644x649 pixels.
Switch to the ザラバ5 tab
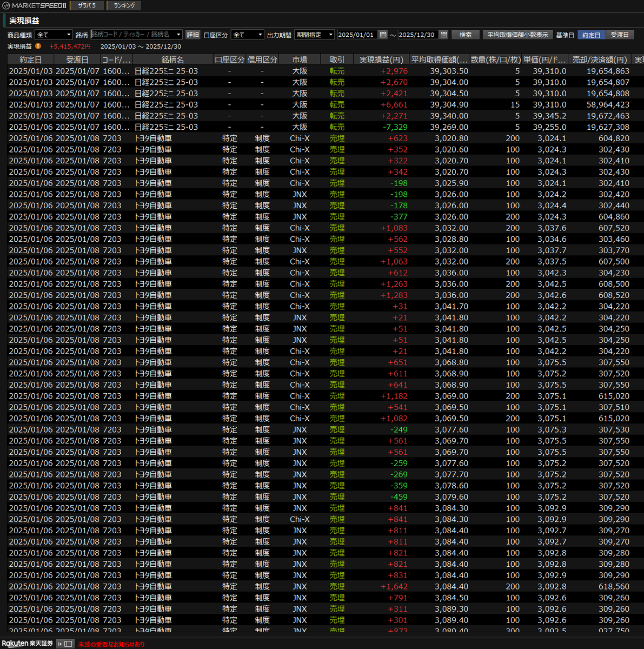click(87, 5)
